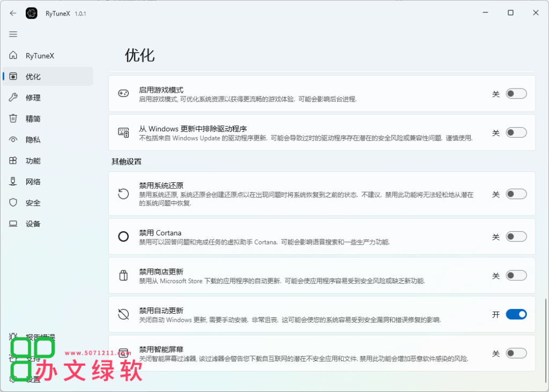Viewport: 549px width, 392px height.
Task: Click the 精简 trash bin icon
Action: coord(13,119)
